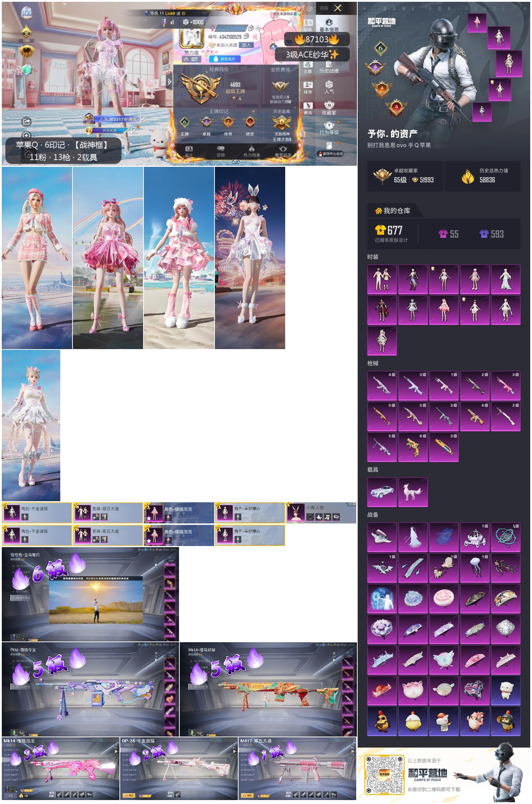Expand the profile panel side arrow
Image resolution: width=532 pixels, height=804 pixels.
tap(169, 82)
